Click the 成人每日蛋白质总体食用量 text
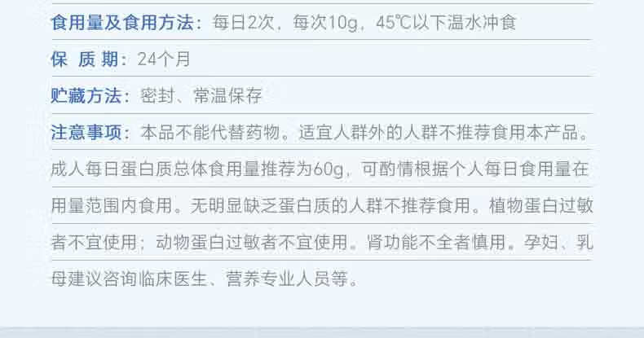This screenshot has height=338, width=644. point(147,169)
